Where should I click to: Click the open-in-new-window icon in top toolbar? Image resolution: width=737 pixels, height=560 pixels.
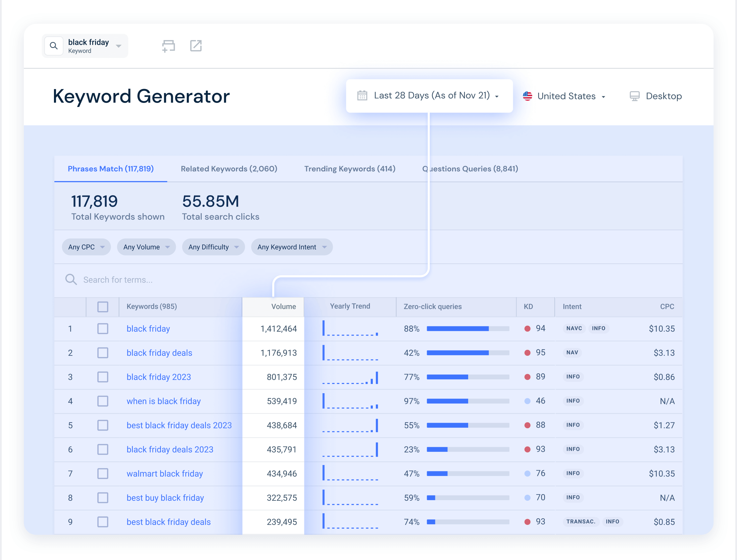[196, 46]
